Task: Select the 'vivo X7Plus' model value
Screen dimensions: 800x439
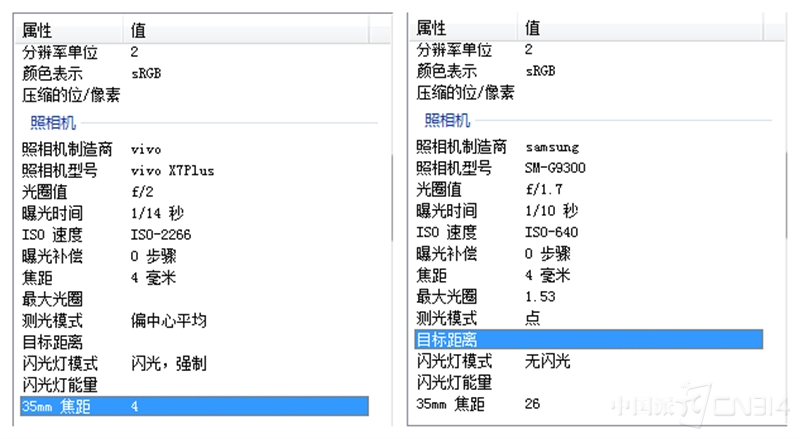Action: tap(172, 170)
